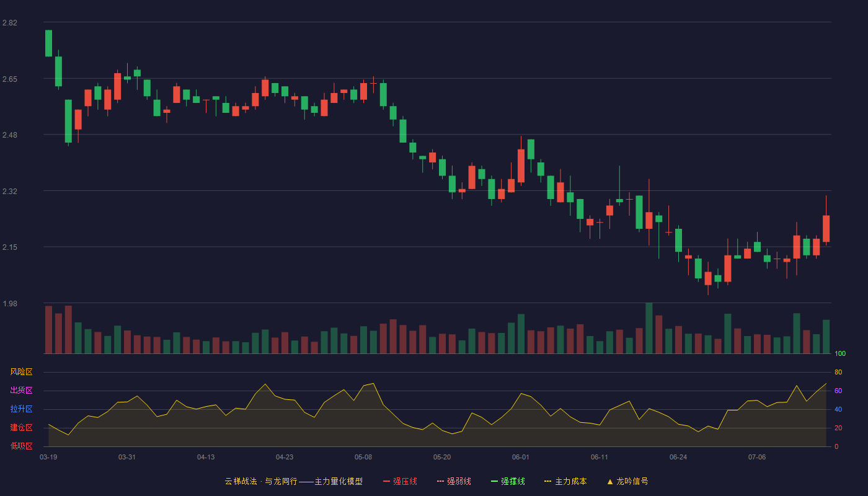868x496 pixels.
Task: Click the orange triangle 龙吟信号 icon
Action: click(610, 481)
